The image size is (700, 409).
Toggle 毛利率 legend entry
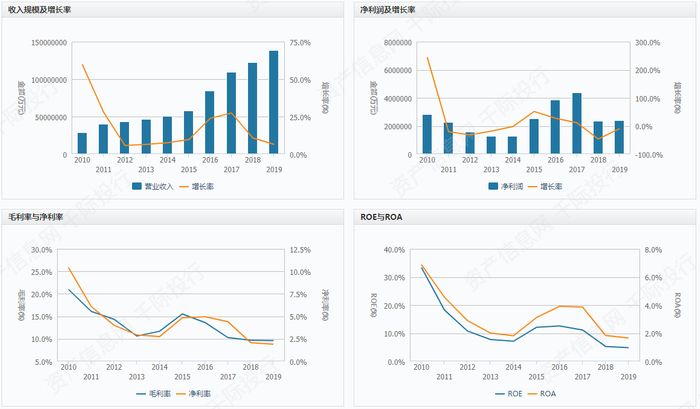point(154,394)
